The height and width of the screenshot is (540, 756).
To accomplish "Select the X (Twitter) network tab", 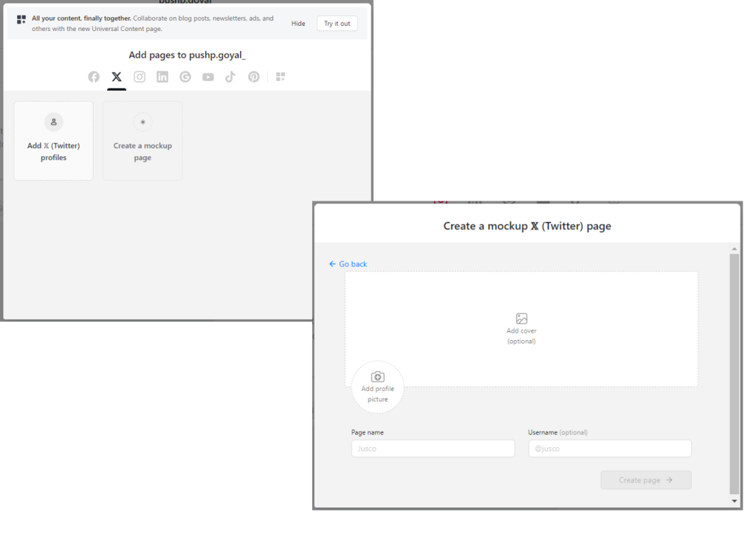I will point(117,77).
